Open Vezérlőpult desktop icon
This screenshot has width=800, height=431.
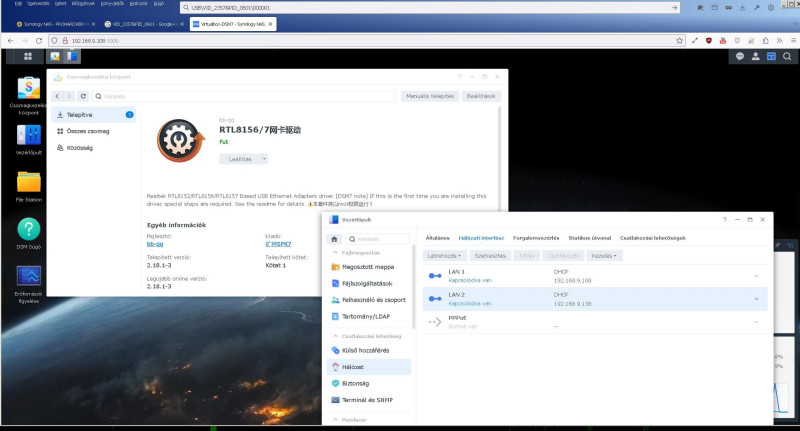coord(29,140)
